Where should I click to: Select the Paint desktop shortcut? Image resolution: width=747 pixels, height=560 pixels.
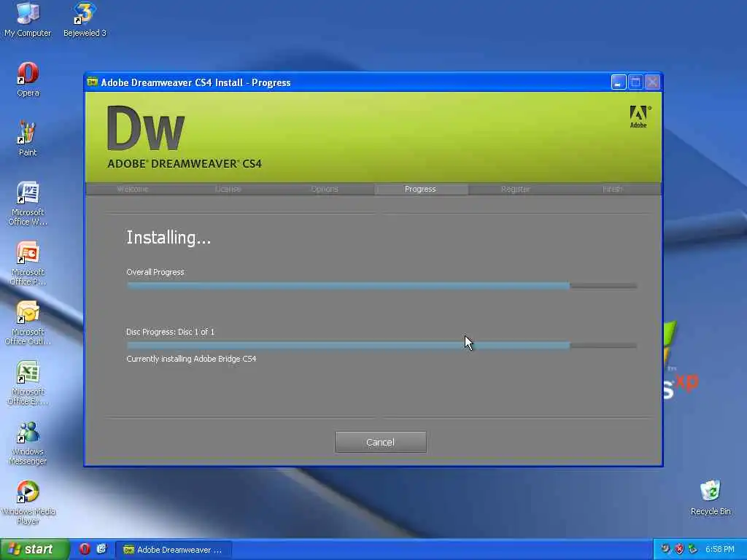pyautogui.click(x=28, y=139)
